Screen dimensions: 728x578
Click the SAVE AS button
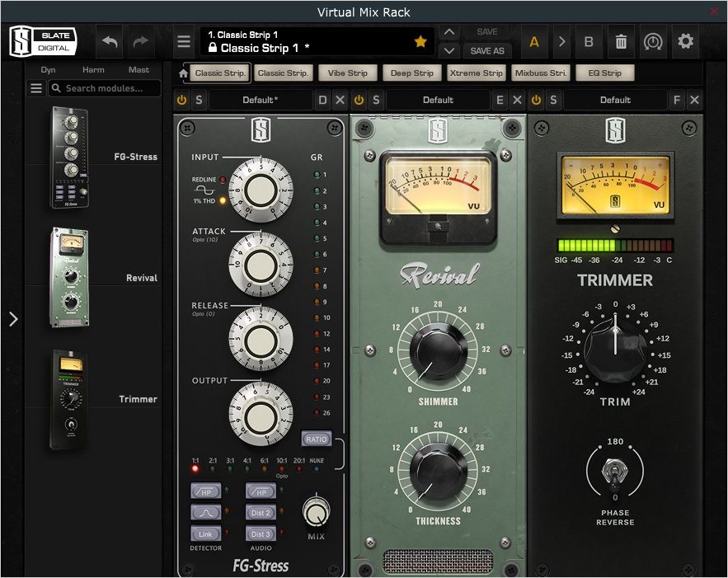487,50
